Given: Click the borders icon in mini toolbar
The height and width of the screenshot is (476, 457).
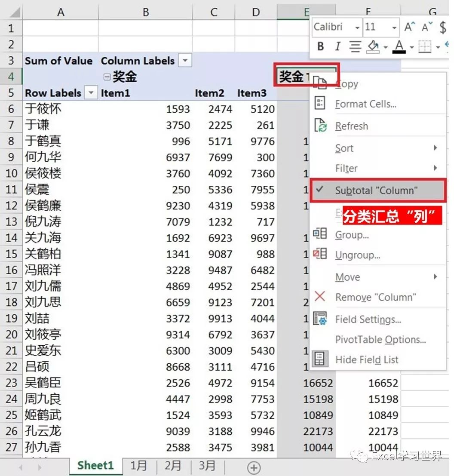Looking at the screenshot, I should click(425, 46).
